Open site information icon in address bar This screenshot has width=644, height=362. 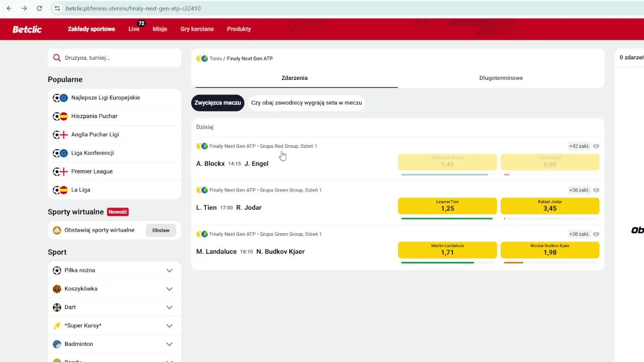pos(57,9)
